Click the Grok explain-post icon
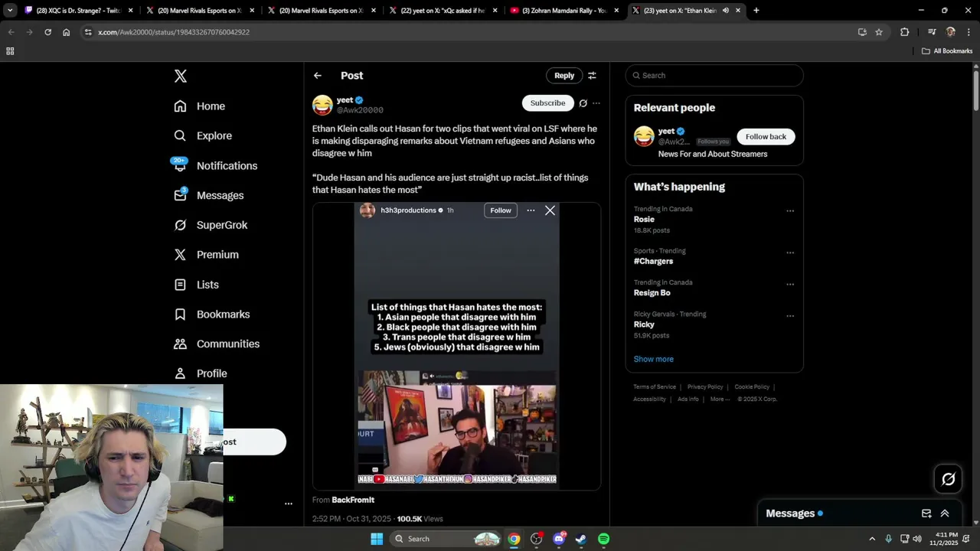Image resolution: width=980 pixels, height=551 pixels. pyautogui.click(x=583, y=103)
